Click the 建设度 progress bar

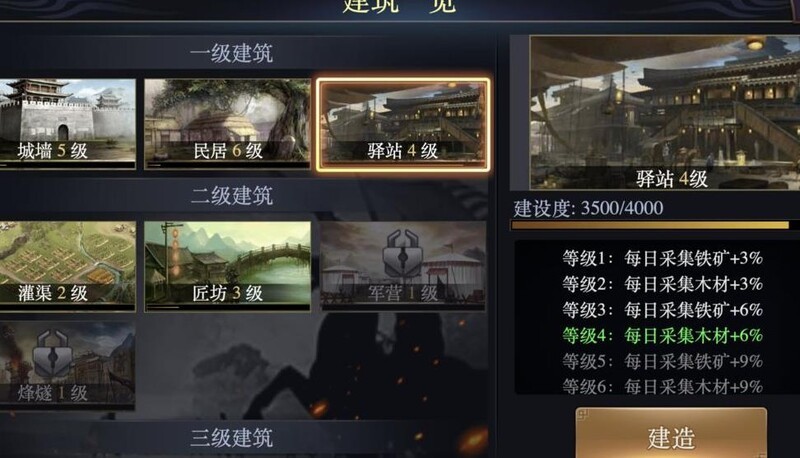650,225
